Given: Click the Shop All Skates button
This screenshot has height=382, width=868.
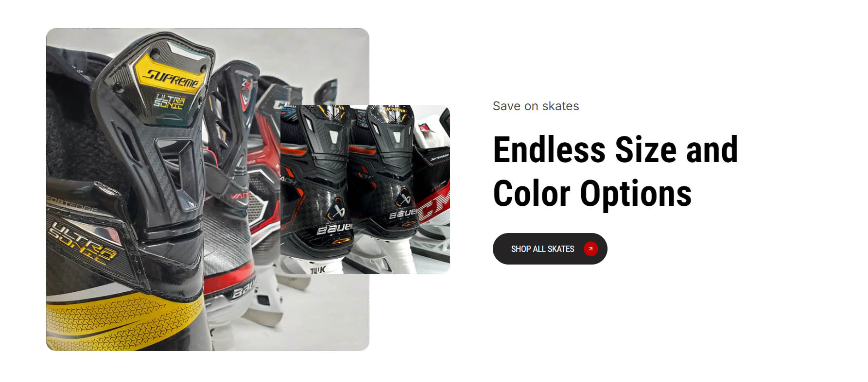Looking at the screenshot, I should point(550,249).
